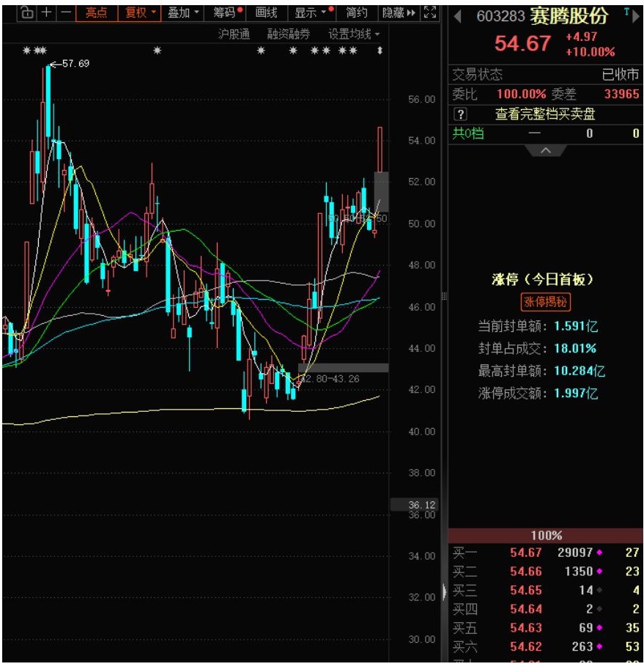Click pink diamond icon in 买一 row

click(x=599, y=553)
